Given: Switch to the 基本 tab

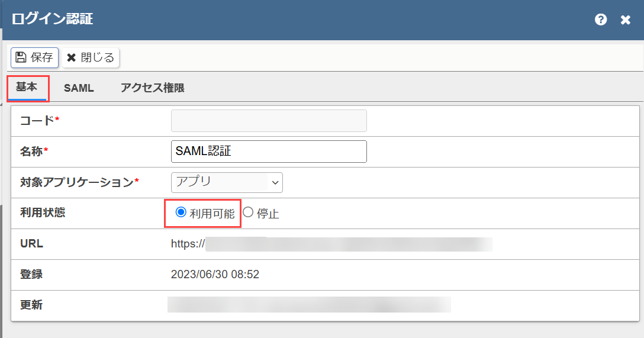Looking at the screenshot, I should (x=27, y=87).
